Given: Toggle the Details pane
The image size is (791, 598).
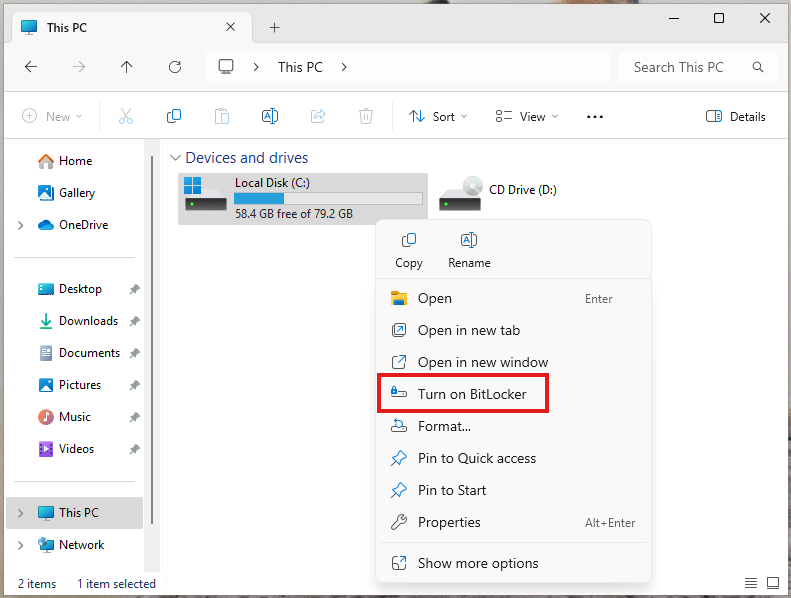Looking at the screenshot, I should pos(736,117).
